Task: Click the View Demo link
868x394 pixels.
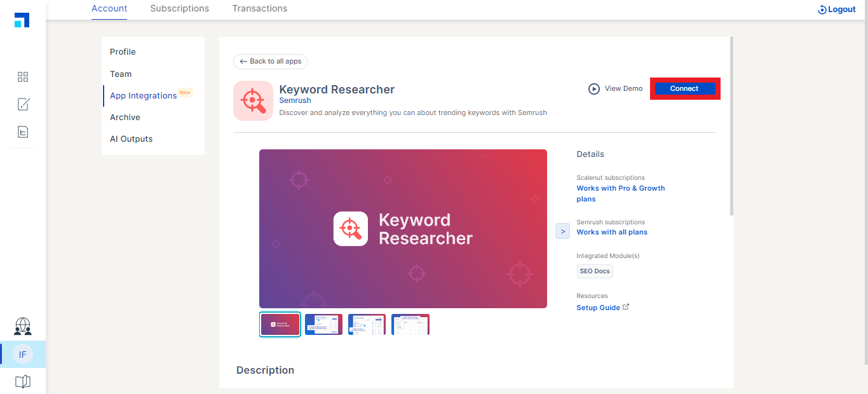Action: 623,89
